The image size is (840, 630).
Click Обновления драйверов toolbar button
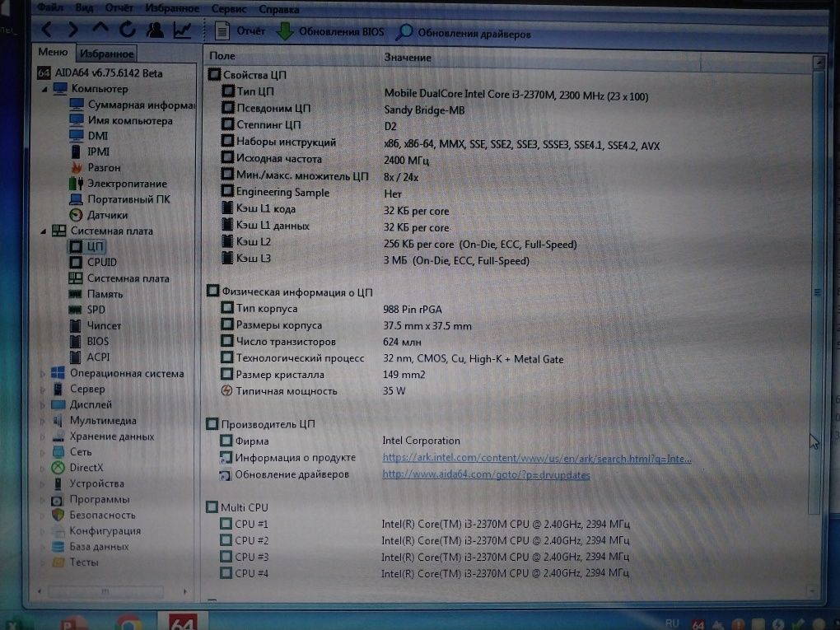pos(464,33)
